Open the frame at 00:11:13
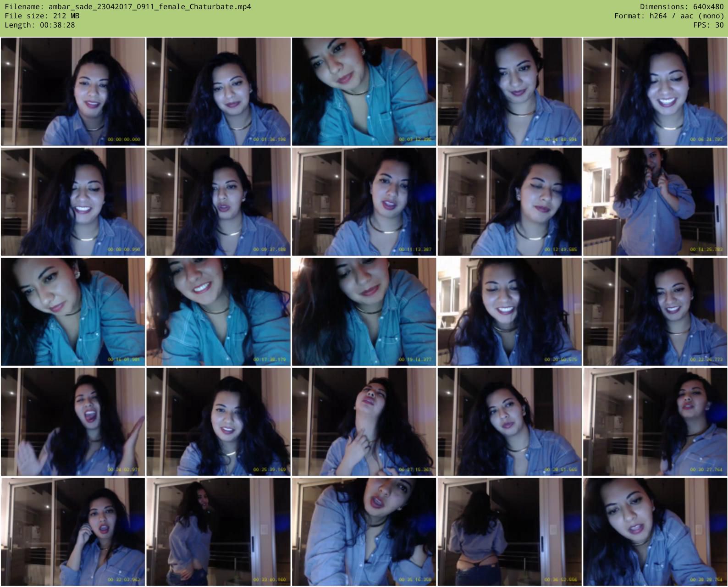 [364, 202]
